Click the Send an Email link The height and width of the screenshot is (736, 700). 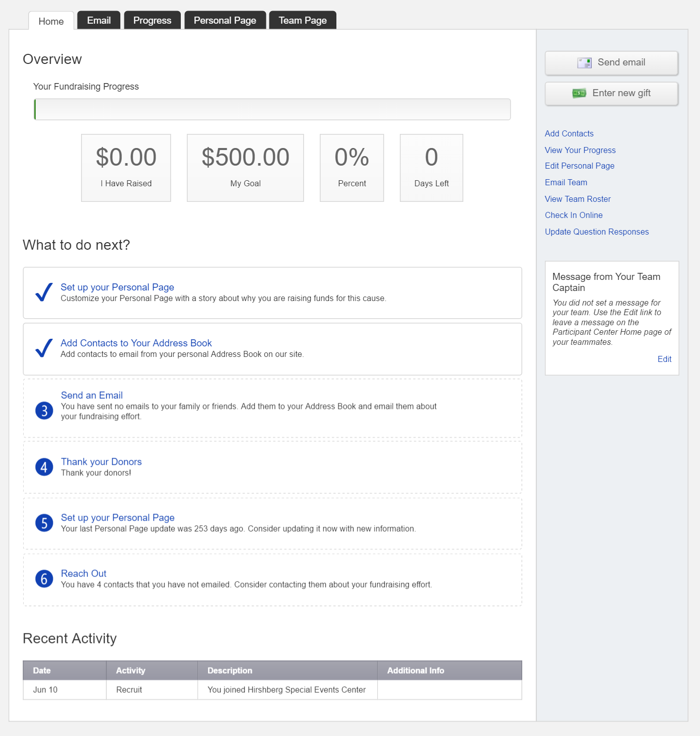tap(92, 395)
